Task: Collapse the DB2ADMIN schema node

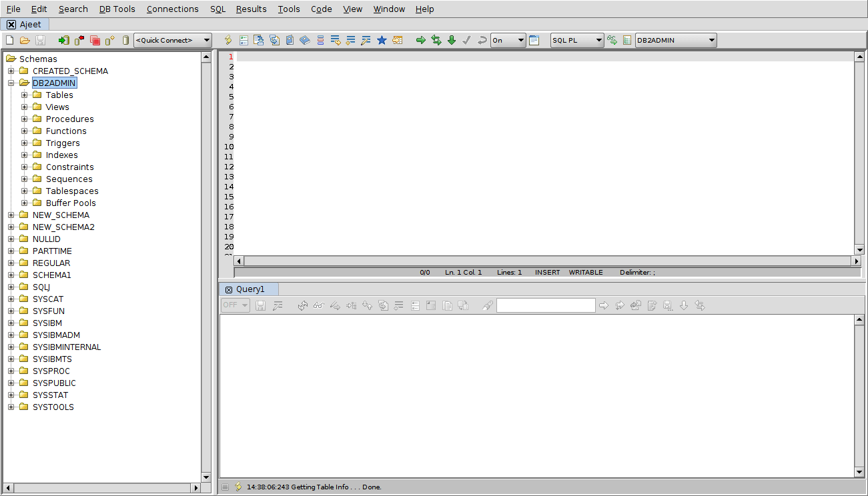Action: click(11, 83)
